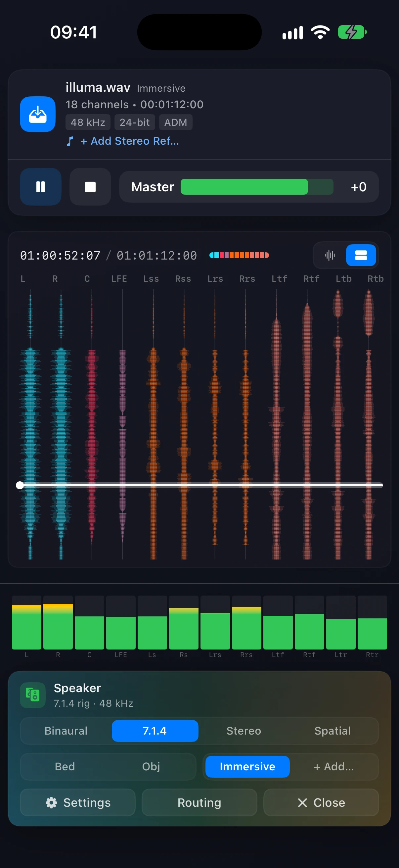Click the Rrs level meter bar
This screenshot has width=399, height=868.
tap(246, 622)
